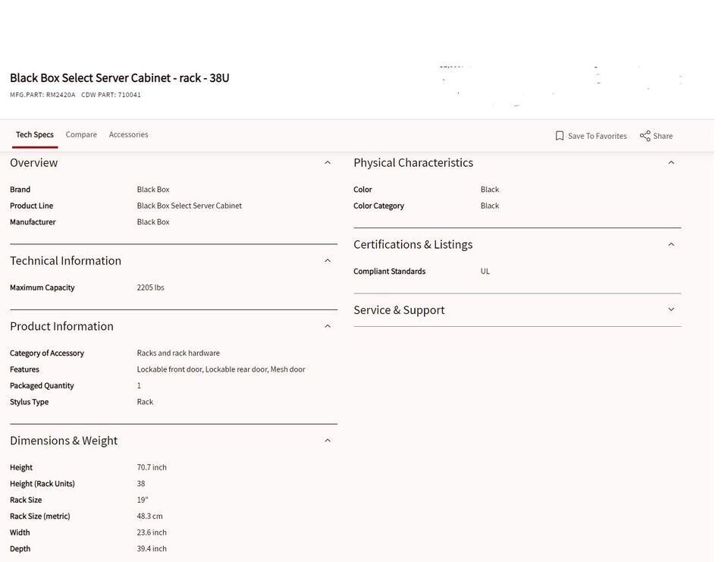
Task: Click the Color value Black
Action: click(490, 190)
